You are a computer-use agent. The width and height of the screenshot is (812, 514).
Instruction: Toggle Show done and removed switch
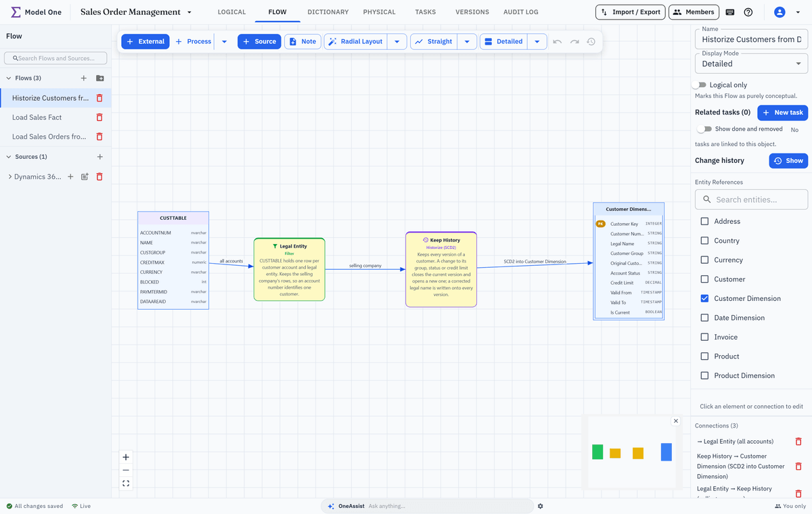point(704,129)
